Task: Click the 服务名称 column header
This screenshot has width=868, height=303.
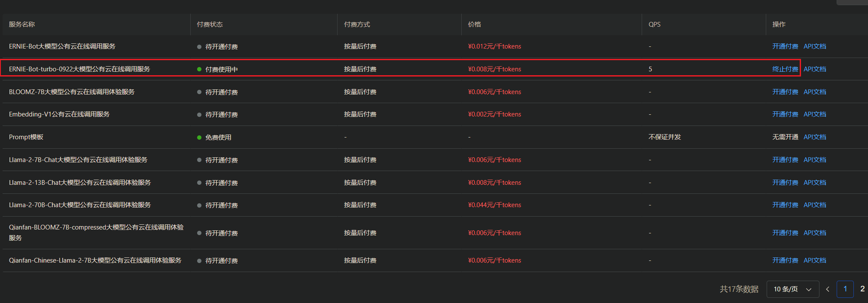Action: tap(22, 24)
